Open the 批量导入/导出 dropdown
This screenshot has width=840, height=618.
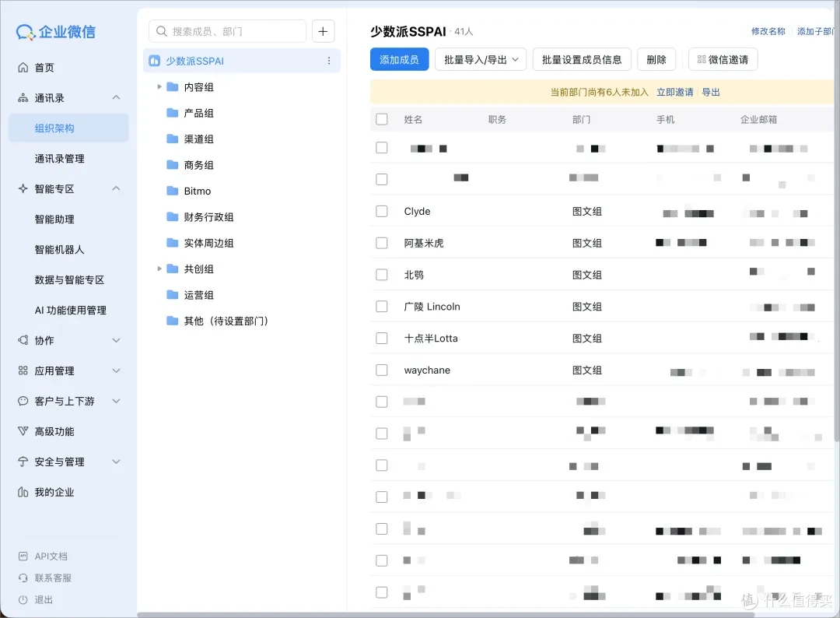481,59
